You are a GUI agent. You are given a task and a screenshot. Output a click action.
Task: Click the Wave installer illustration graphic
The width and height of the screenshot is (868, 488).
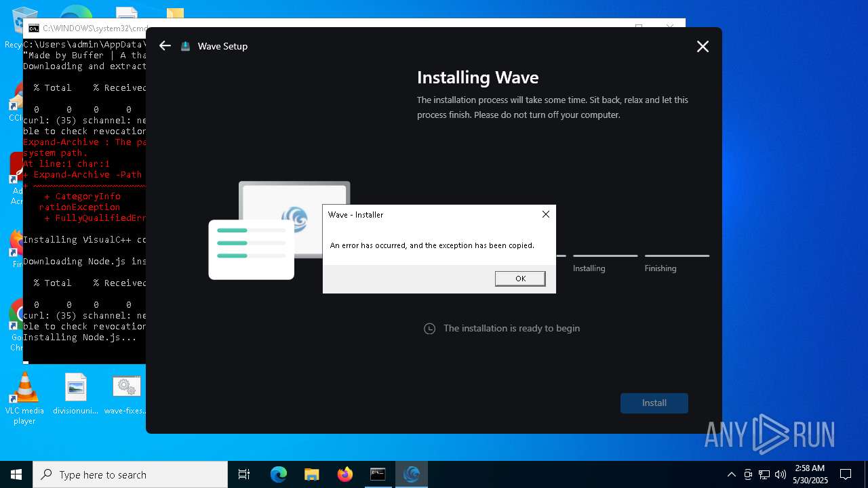[279, 230]
